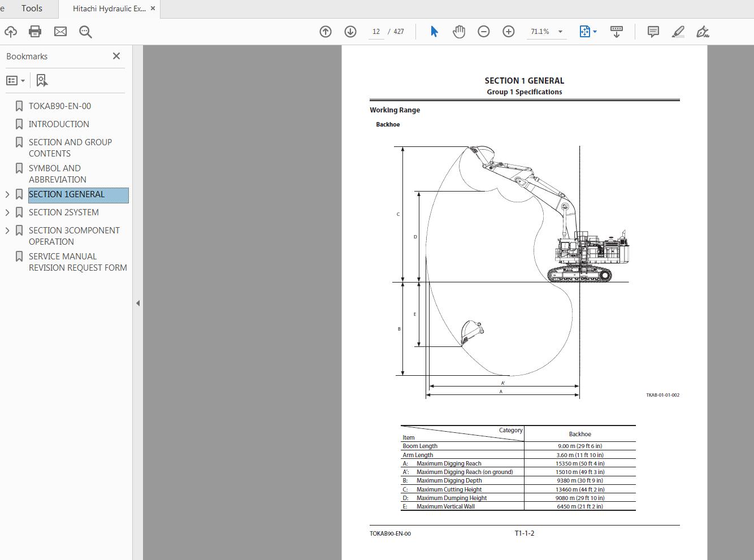Click the add new bookmark icon

[x=42, y=80]
